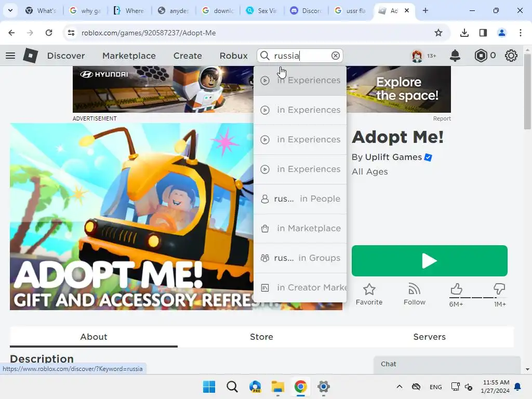Clear the search field with the X icon
The width and height of the screenshot is (532, 399).
pyautogui.click(x=335, y=56)
